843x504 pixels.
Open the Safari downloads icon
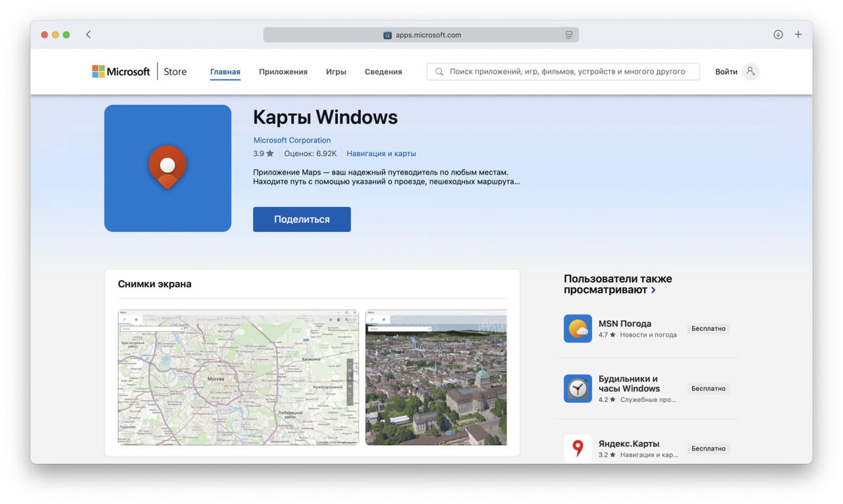click(x=778, y=34)
